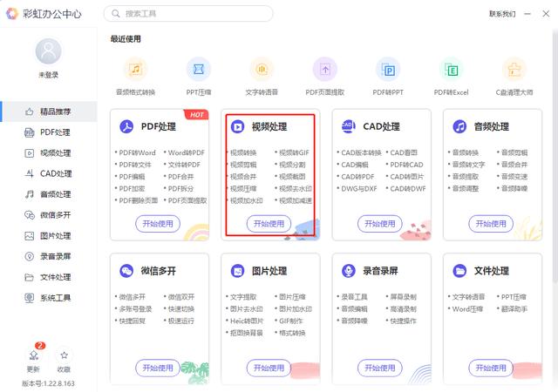
Task: Open the PPT压缩 recent tool icon
Action: pyautogui.click(x=199, y=70)
